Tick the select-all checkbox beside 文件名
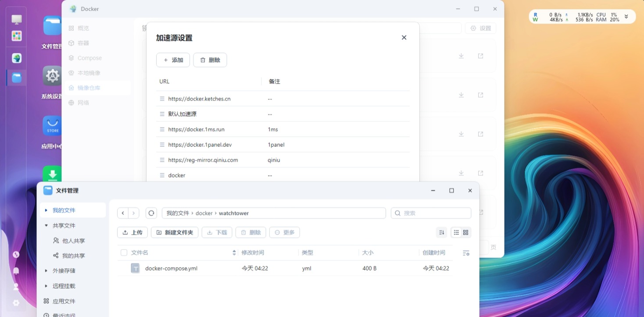Image resolution: width=644 pixels, height=317 pixels. click(x=124, y=253)
